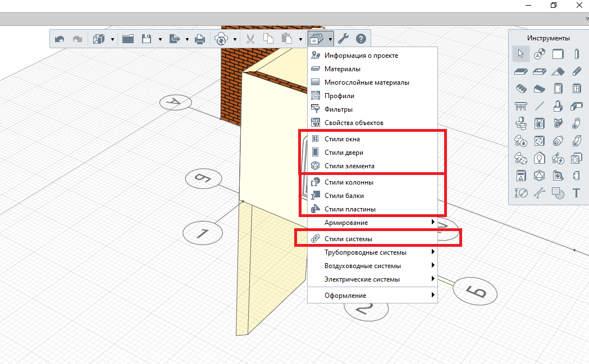589x364 pixels.
Task: Select the table-shaped Element tool
Action: (x=521, y=106)
